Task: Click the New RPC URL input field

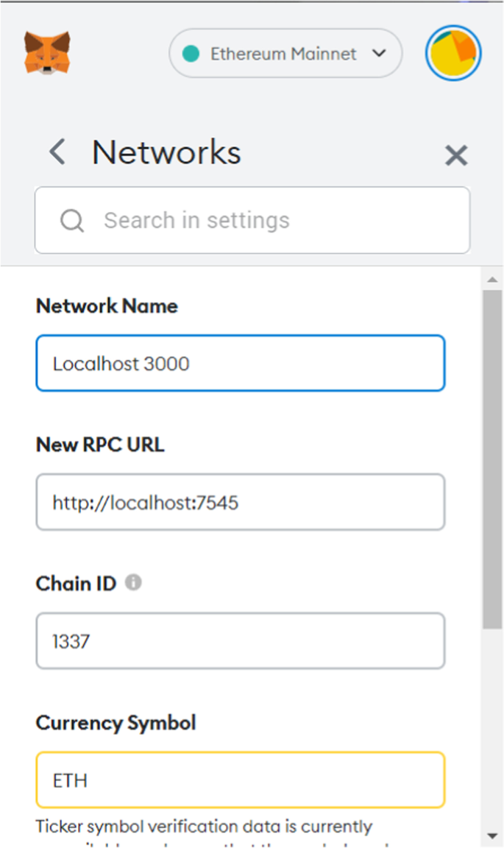Action: pyautogui.click(x=240, y=502)
